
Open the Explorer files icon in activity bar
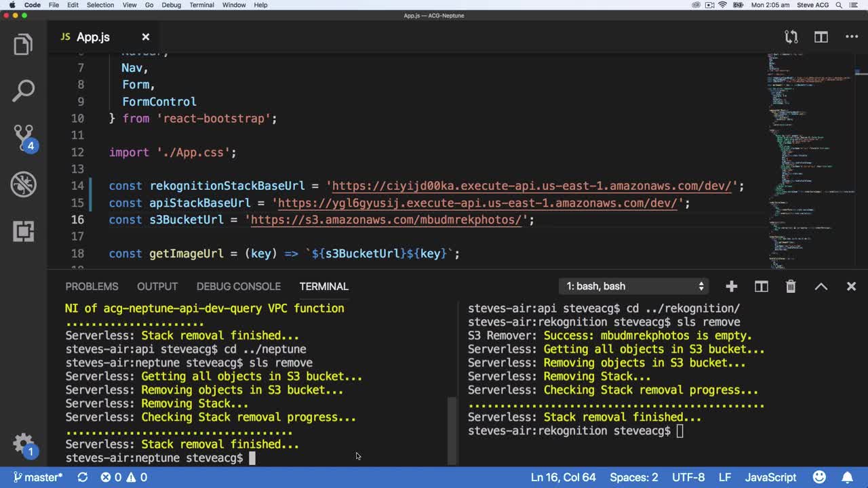click(x=23, y=45)
